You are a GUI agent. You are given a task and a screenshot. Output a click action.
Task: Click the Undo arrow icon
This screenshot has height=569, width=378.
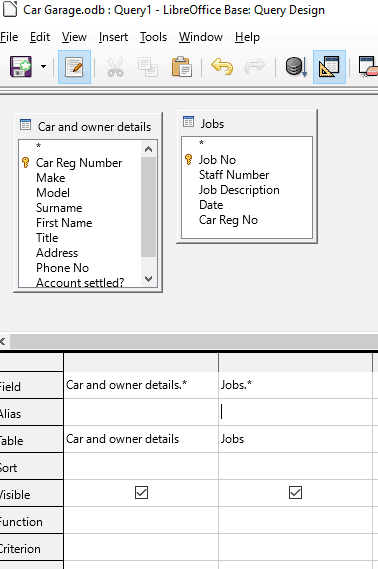pos(222,67)
